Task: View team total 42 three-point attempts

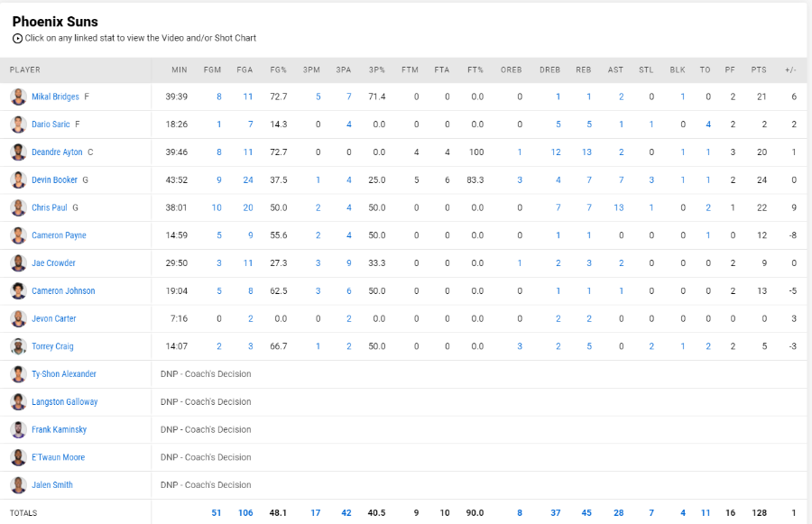Action: coord(346,513)
